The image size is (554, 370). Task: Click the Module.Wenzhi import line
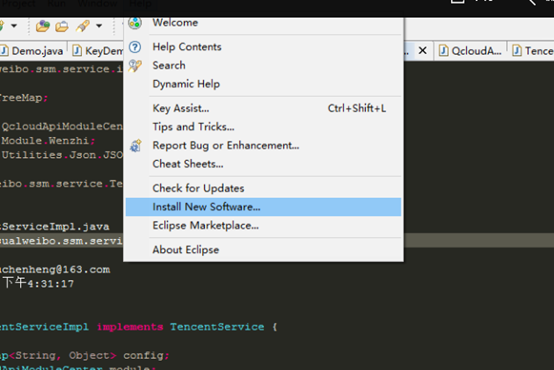[48, 141]
